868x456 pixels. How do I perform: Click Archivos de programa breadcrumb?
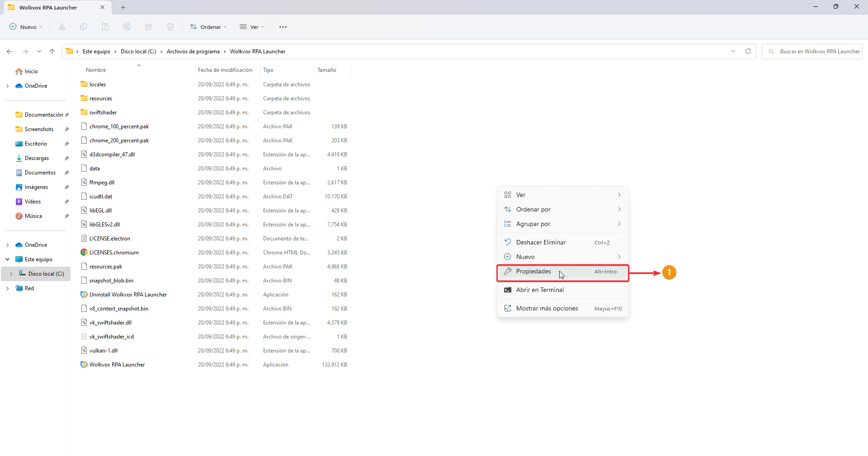pyautogui.click(x=193, y=52)
